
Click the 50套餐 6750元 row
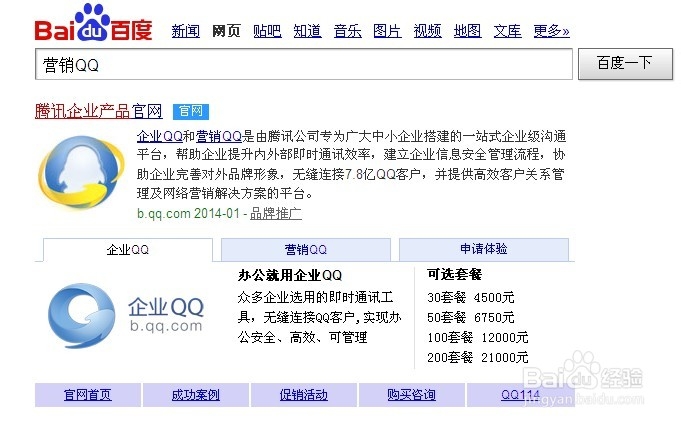[470, 318]
